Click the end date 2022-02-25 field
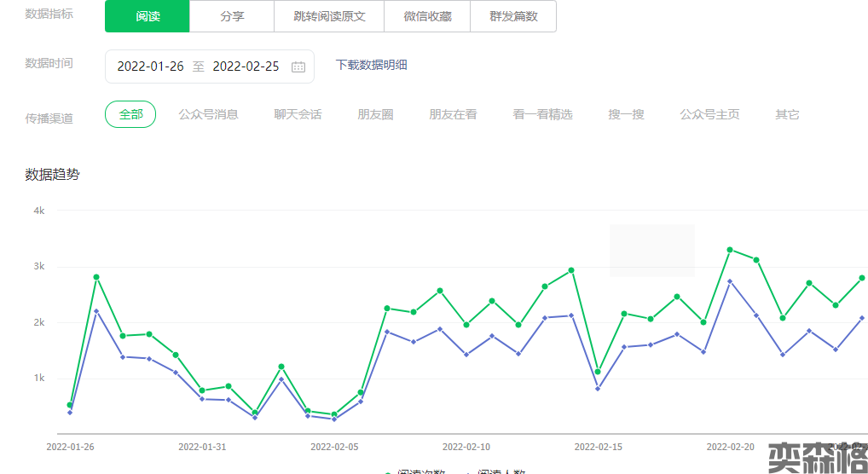 [246, 66]
